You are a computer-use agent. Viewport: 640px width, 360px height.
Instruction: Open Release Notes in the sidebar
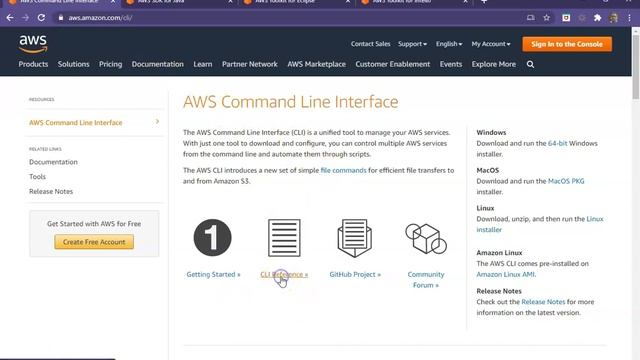click(51, 191)
